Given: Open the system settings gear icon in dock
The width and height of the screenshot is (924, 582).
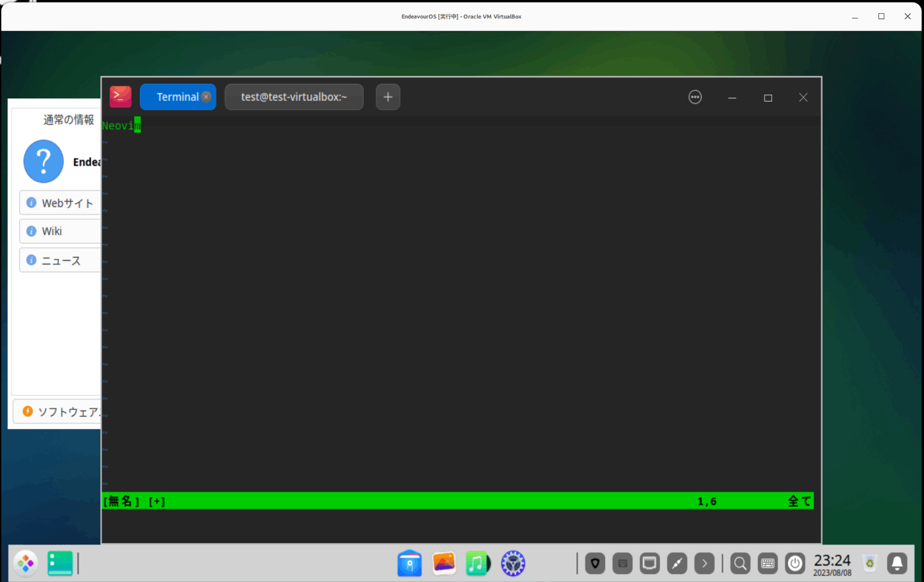Looking at the screenshot, I should tap(513, 564).
